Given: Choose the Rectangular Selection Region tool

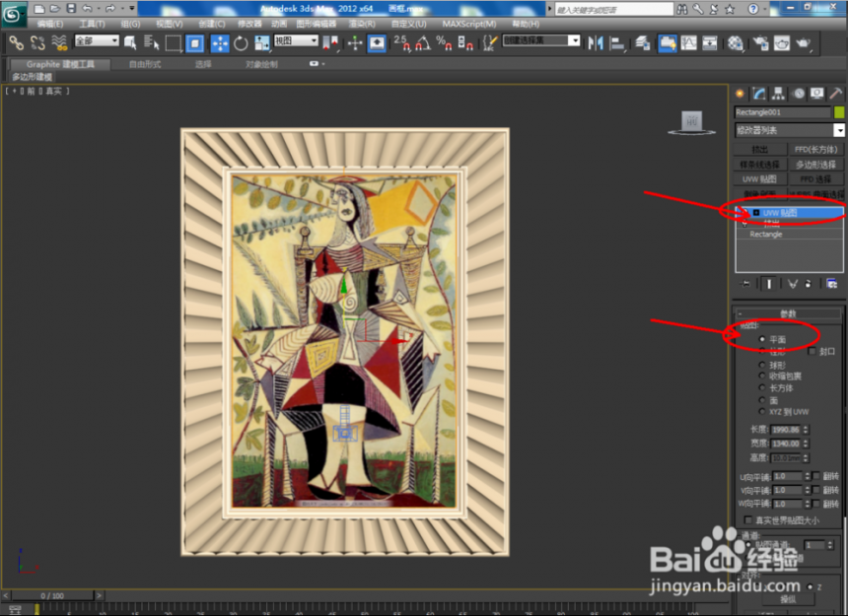Looking at the screenshot, I should 174,43.
